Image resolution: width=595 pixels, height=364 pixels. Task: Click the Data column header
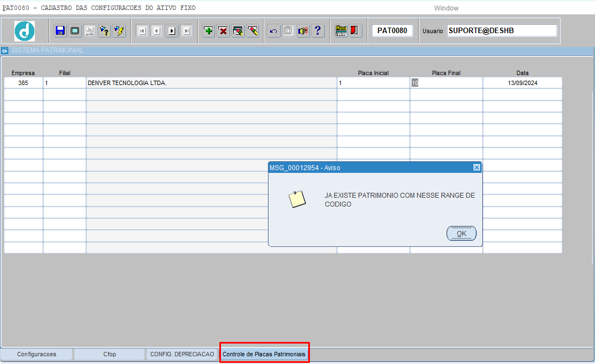coord(523,73)
